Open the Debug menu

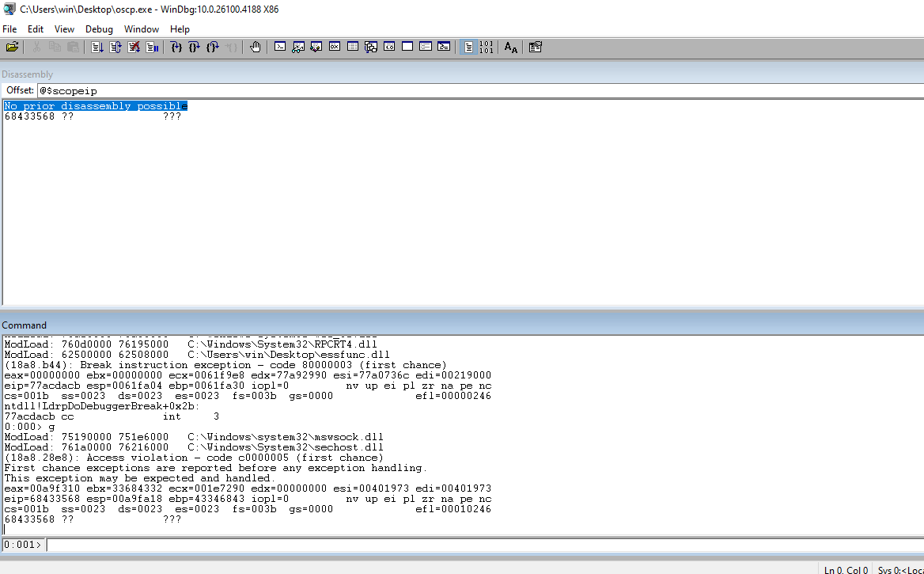99,29
